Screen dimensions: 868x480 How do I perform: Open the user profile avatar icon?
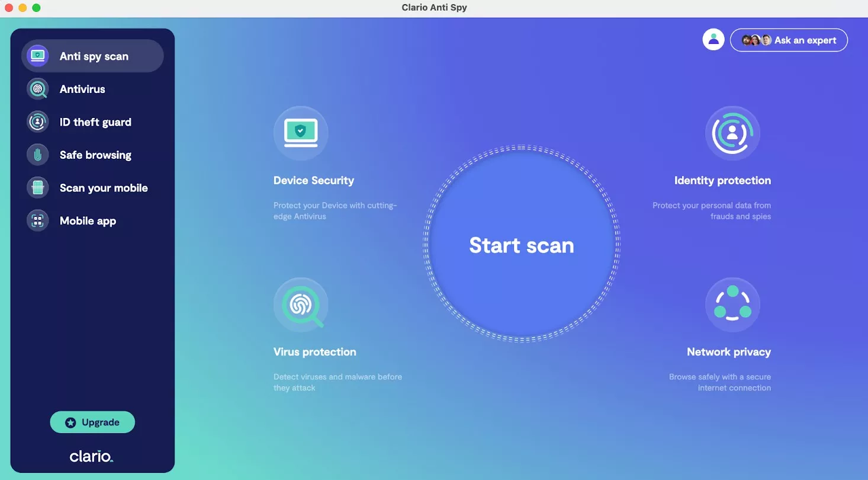pos(713,40)
